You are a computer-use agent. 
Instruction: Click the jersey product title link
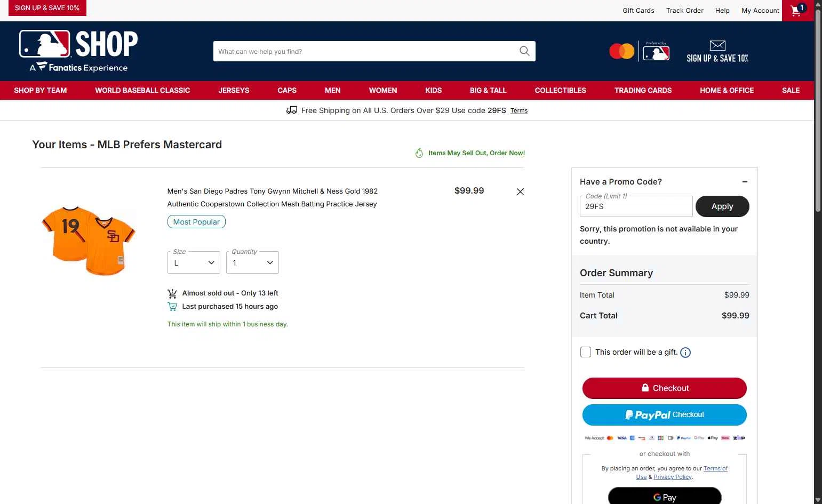click(273, 197)
